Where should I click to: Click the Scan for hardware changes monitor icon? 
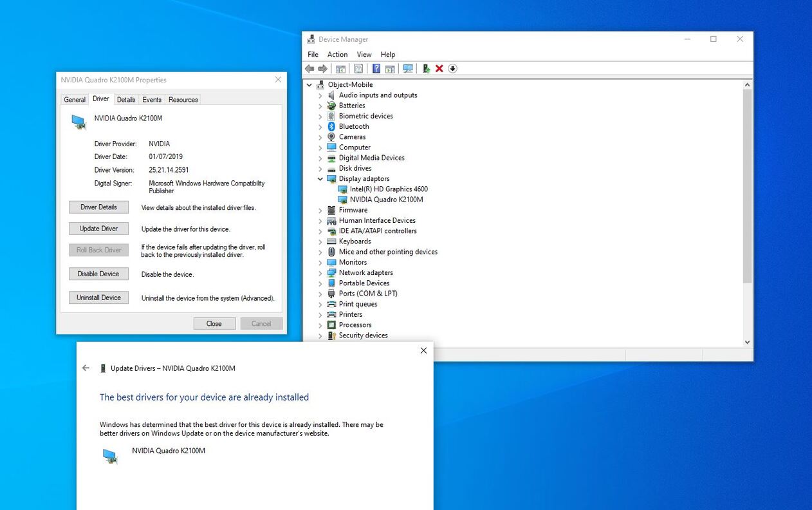(408, 69)
